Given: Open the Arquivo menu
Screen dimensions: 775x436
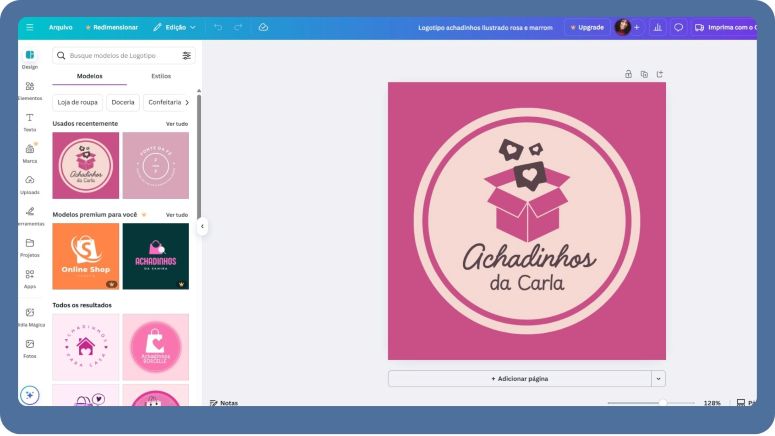Looking at the screenshot, I should click(x=60, y=27).
